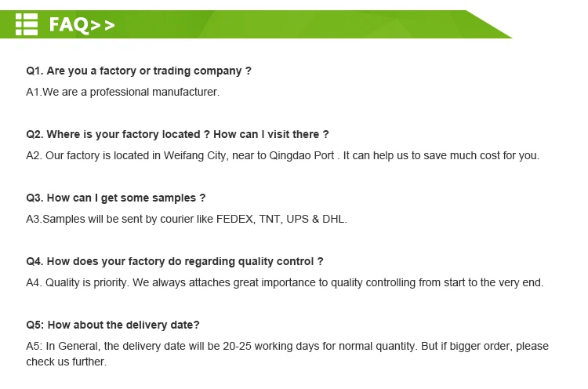Viewport: 588px width, 389px height.
Task: Click the FAQ>> header title
Action: click(x=82, y=25)
